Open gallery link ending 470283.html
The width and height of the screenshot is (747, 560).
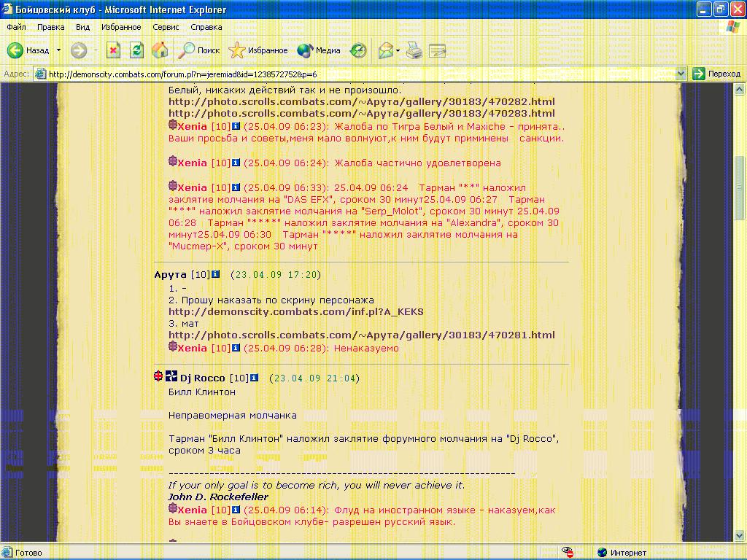click(x=362, y=113)
